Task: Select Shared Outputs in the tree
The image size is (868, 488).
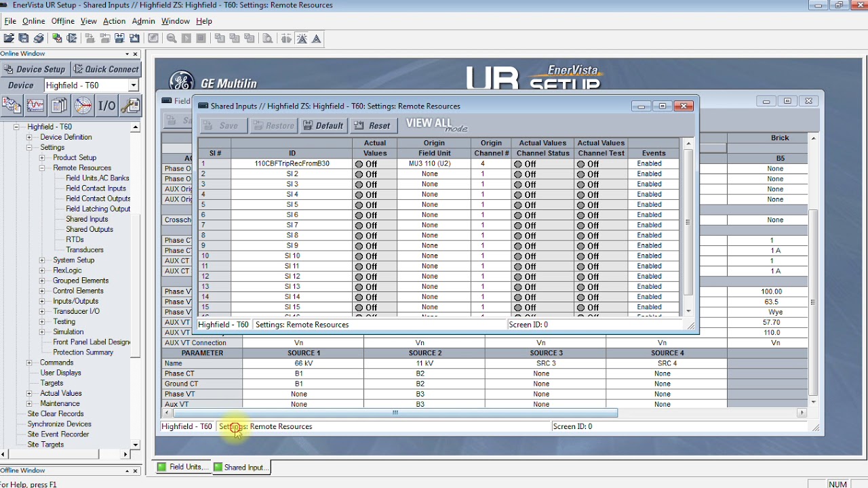Action: coord(89,229)
